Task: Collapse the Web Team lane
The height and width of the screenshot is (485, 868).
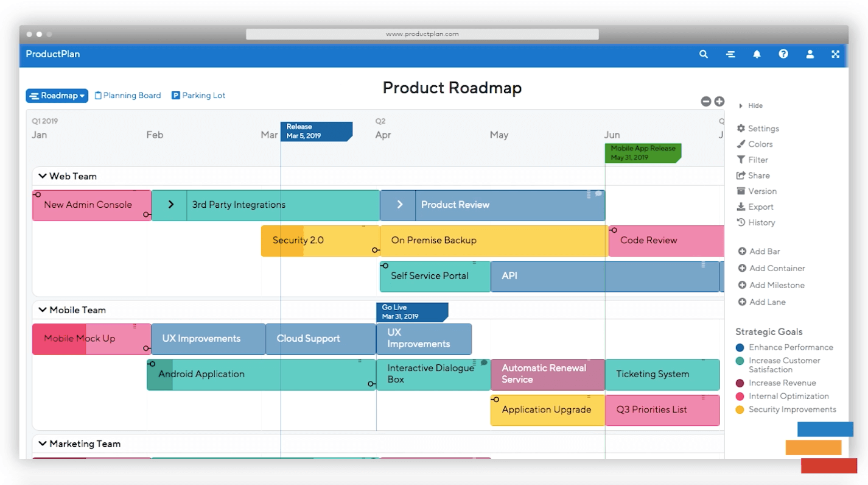Action: 43,176
